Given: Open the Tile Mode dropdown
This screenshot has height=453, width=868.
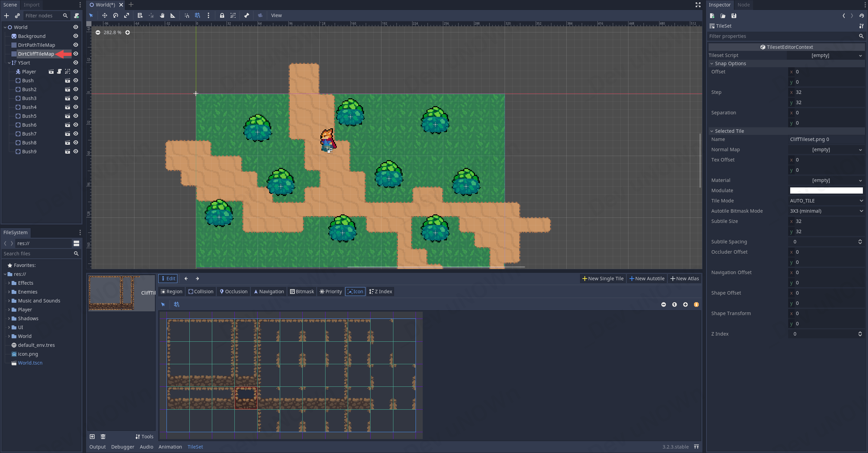Looking at the screenshot, I should [826, 201].
